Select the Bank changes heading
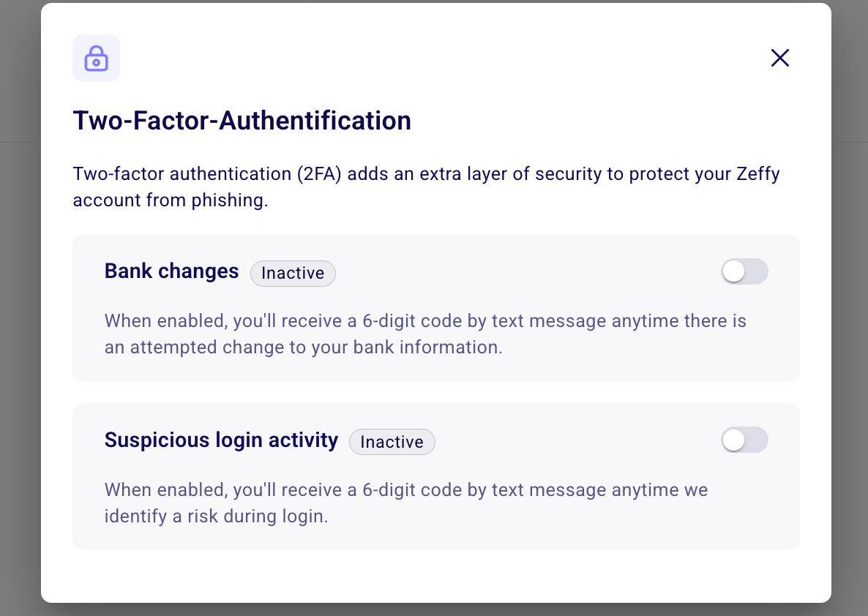The height and width of the screenshot is (616, 868). click(171, 271)
